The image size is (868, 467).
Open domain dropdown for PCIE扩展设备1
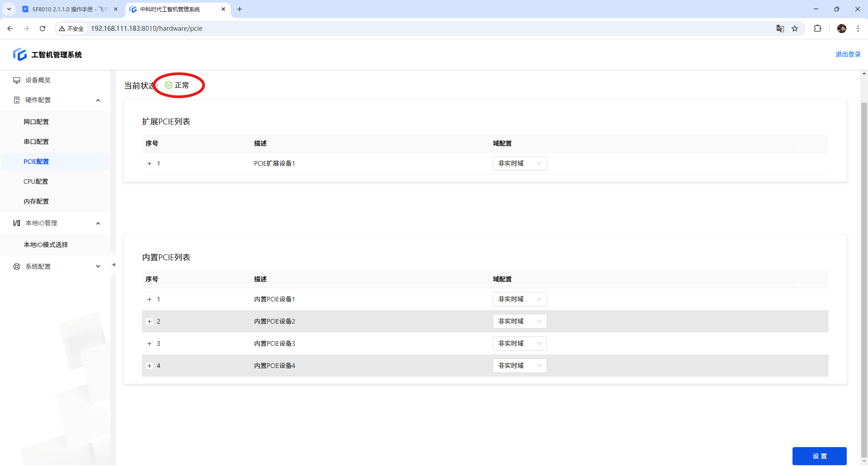coord(519,163)
